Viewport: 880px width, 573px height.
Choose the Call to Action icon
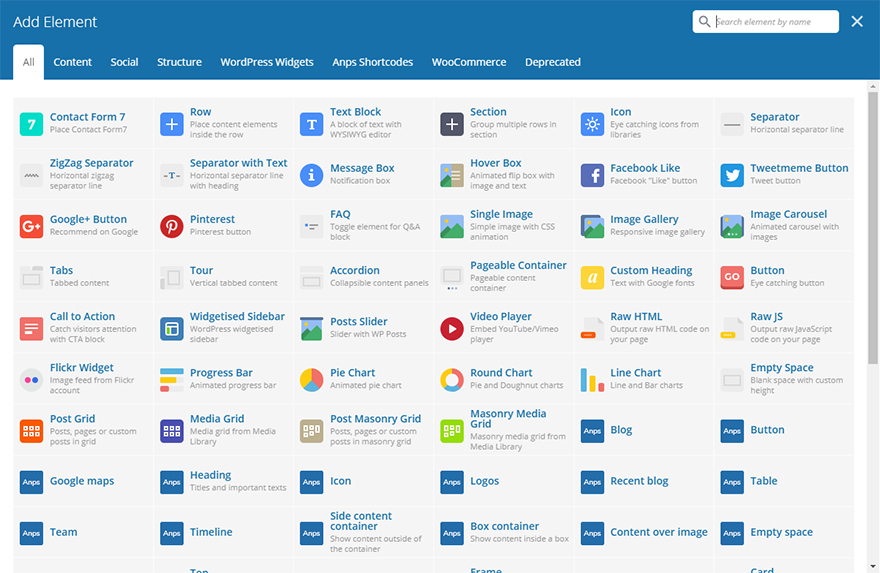(x=31, y=328)
